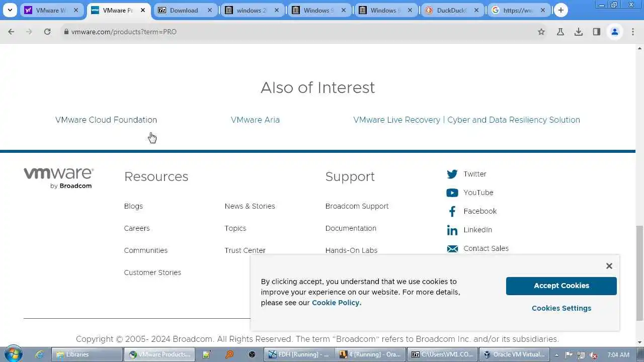644x362 pixels.
Task: Dismiss the cookie banner with X
Action: pos(609,266)
